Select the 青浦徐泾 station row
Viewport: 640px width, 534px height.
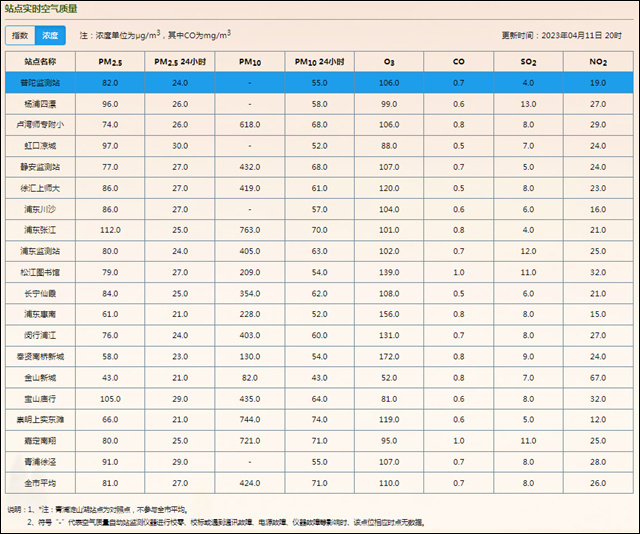tap(319, 462)
